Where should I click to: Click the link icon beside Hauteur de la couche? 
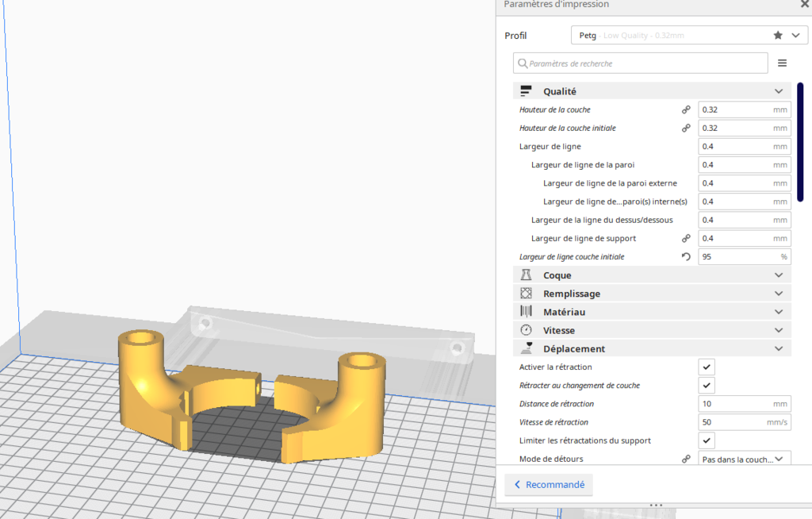pyautogui.click(x=685, y=110)
